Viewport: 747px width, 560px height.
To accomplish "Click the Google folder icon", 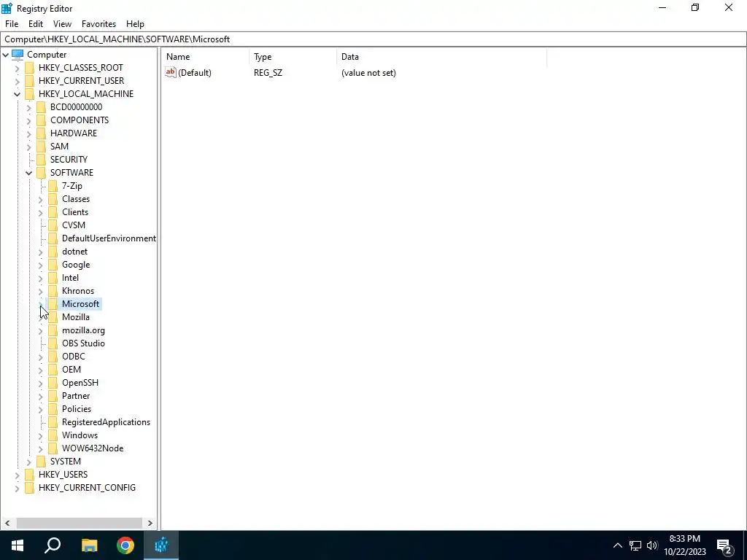I will (x=53, y=265).
